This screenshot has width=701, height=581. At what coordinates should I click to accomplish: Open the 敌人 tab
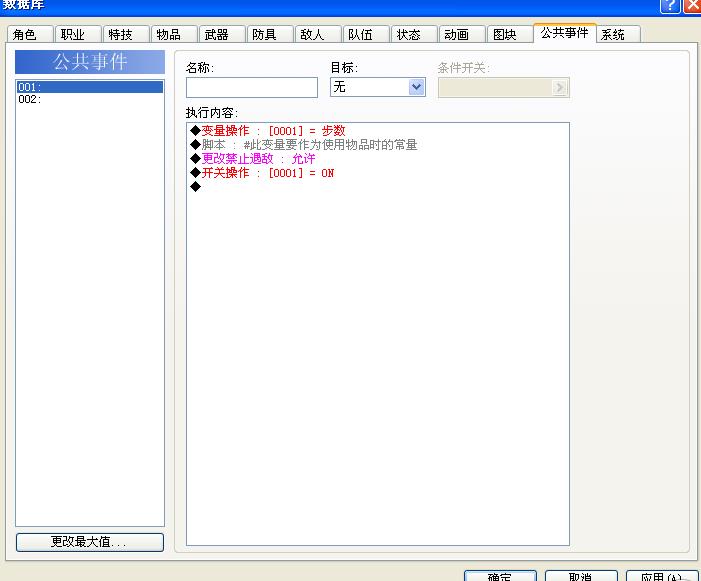click(318, 34)
